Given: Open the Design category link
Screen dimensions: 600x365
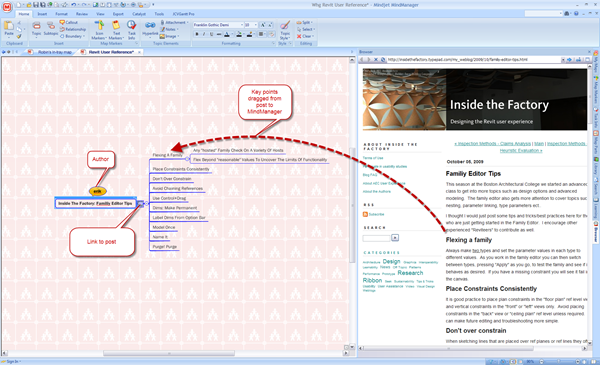Looking at the screenshot, I should [391, 261].
